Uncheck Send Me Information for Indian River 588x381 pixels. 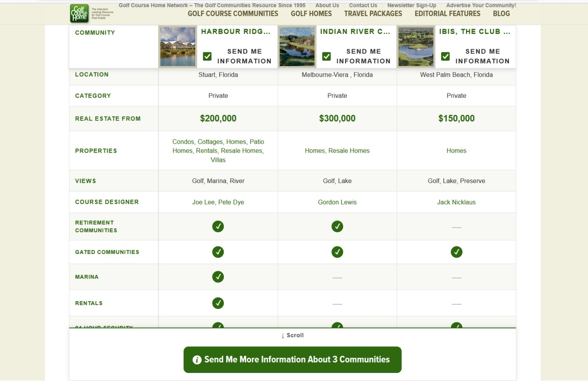pos(326,56)
